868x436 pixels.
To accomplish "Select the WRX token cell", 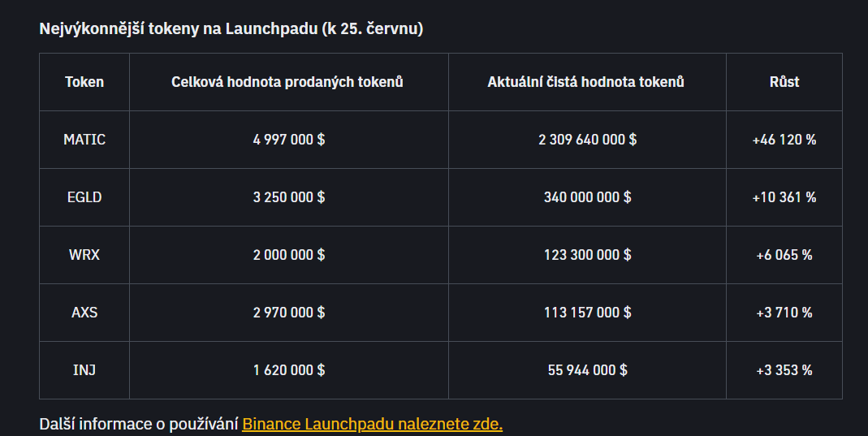I will point(84,255).
